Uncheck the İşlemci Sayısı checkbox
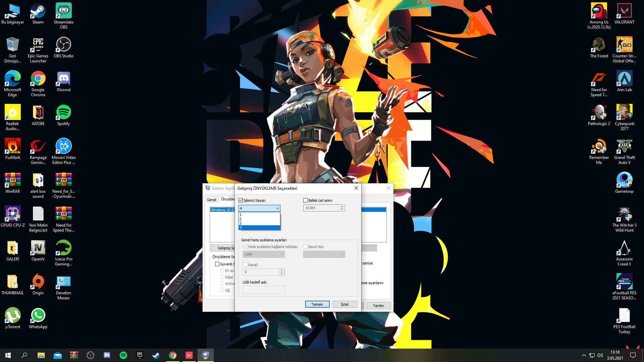Image resolution: width=644 pixels, height=362 pixels. pyautogui.click(x=240, y=200)
